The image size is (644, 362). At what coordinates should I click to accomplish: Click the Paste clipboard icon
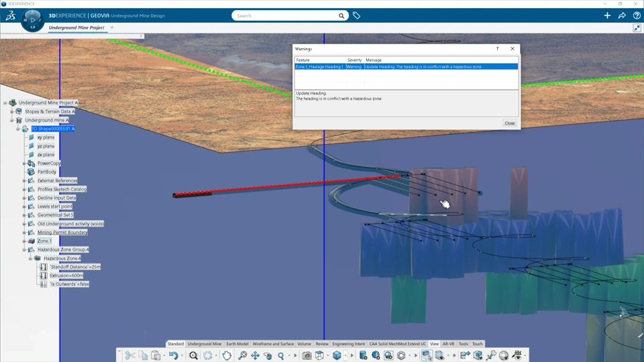click(156, 355)
